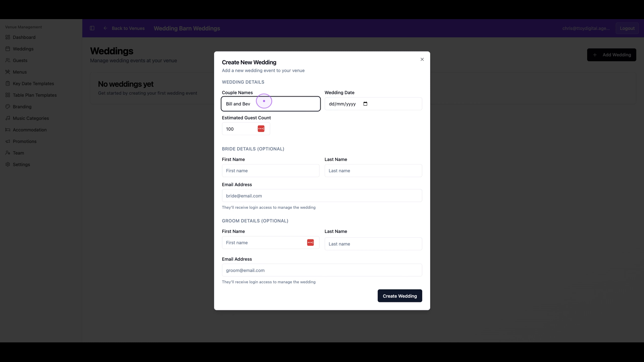Close the Create New Wedding dialog
644x362 pixels.
point(422,59)
